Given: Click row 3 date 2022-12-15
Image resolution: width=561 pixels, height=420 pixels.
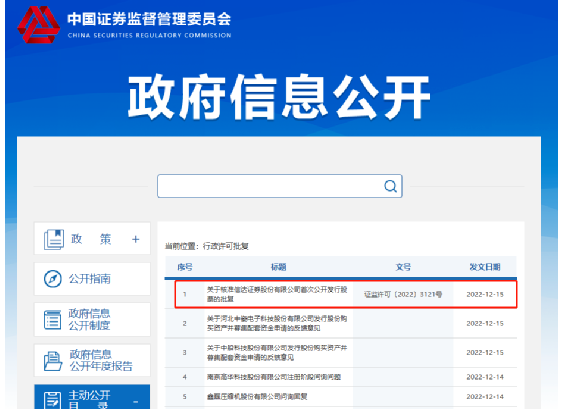Looking at the screenshot, I should [485, 352].
